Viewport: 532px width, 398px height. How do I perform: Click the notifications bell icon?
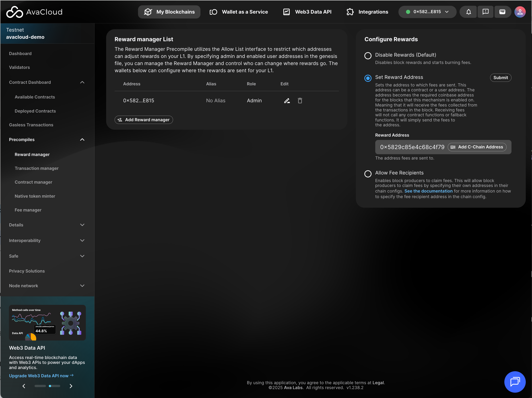click(x=468, y=12)
